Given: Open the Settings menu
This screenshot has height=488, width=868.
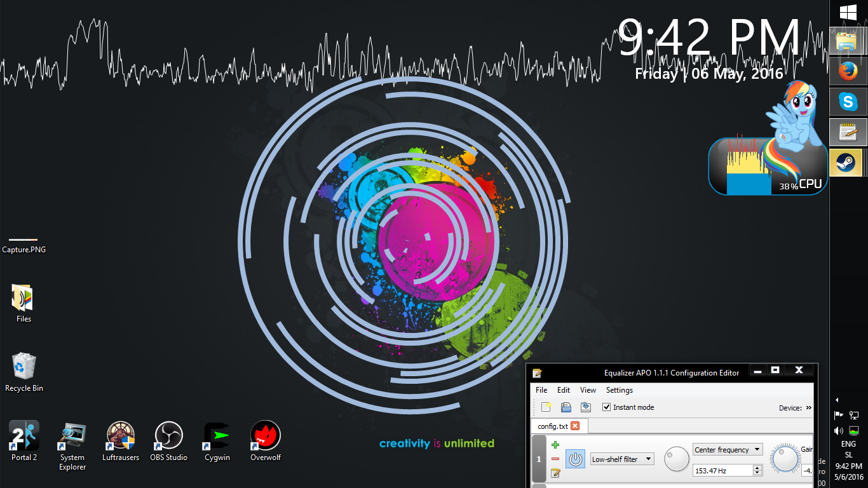Looking at the screenshot, I should coord(619,390).
